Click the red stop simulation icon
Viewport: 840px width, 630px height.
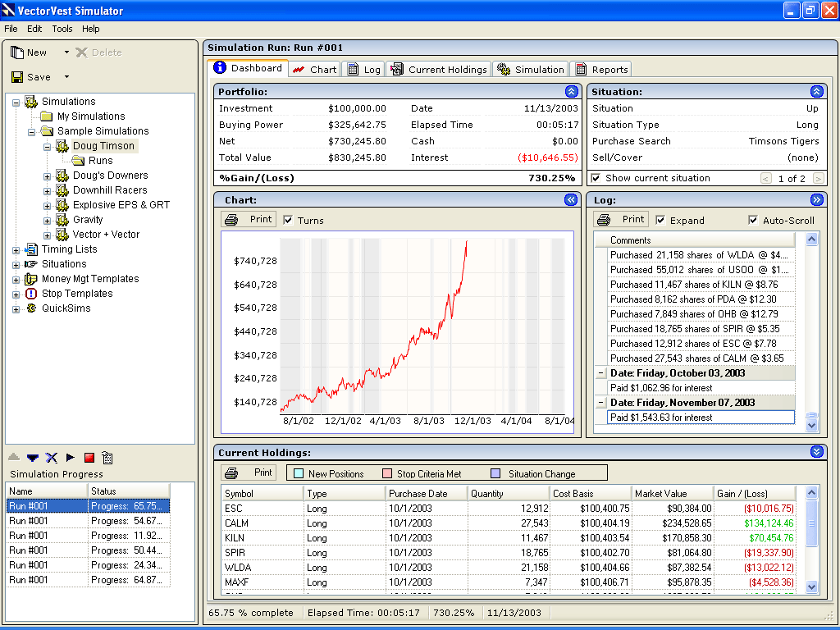89,458
